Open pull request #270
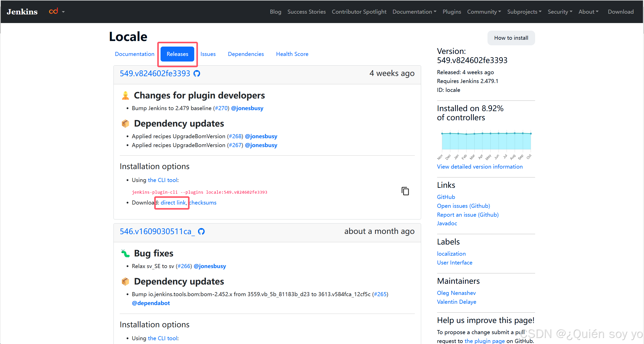Viewport: 644px width, 344px height. pos(221,108)
